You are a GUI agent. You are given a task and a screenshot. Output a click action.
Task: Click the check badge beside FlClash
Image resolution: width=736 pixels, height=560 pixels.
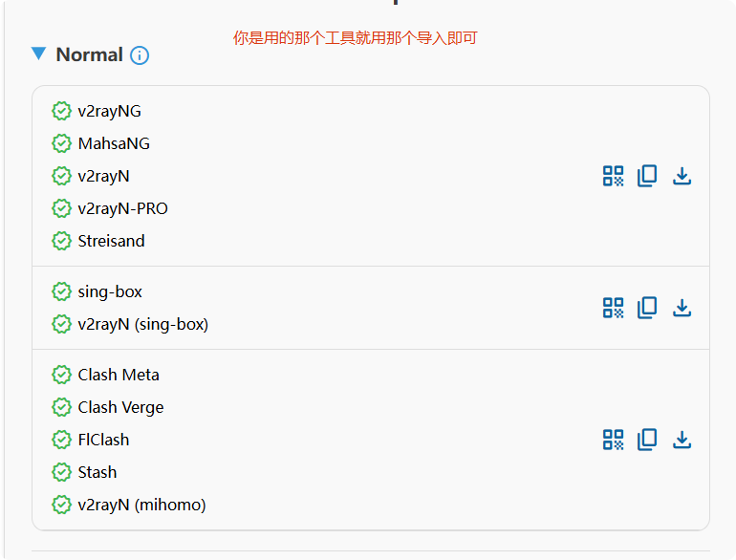coord(62,440)
